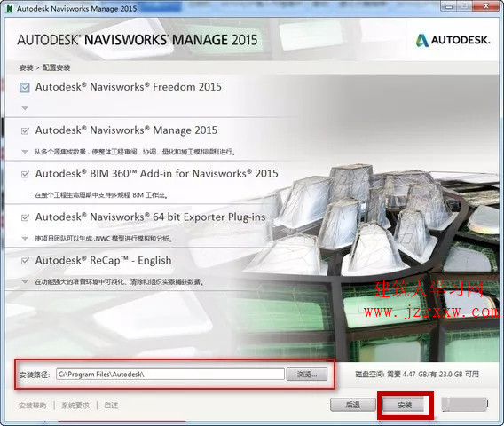
Task: Expand Navisworks Manage 2015 options arrow
Action: 25,152
